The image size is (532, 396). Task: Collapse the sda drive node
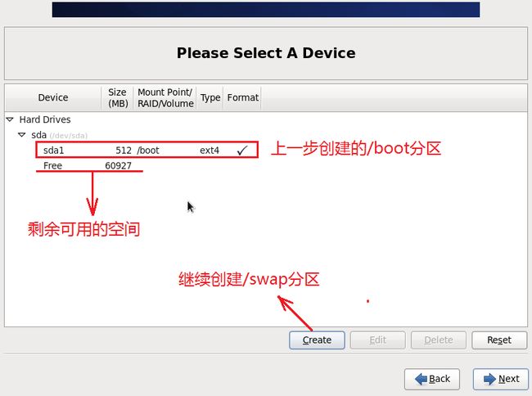(x=22, y=135)
